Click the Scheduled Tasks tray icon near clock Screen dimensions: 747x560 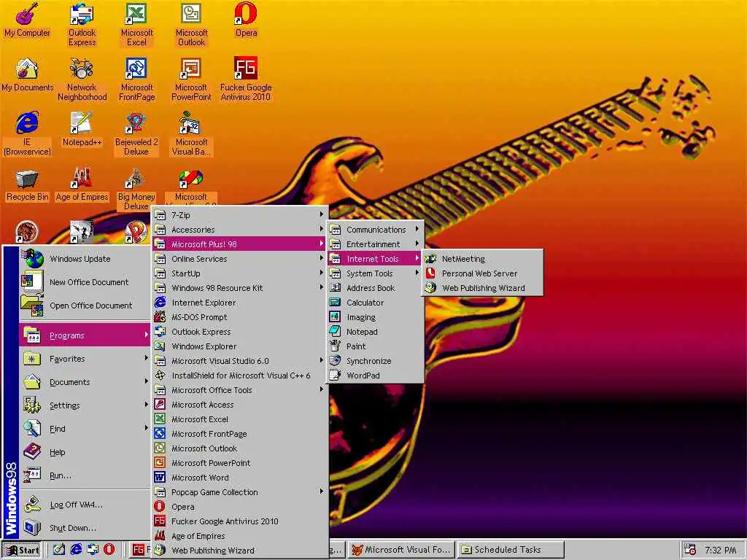point(689,550)
